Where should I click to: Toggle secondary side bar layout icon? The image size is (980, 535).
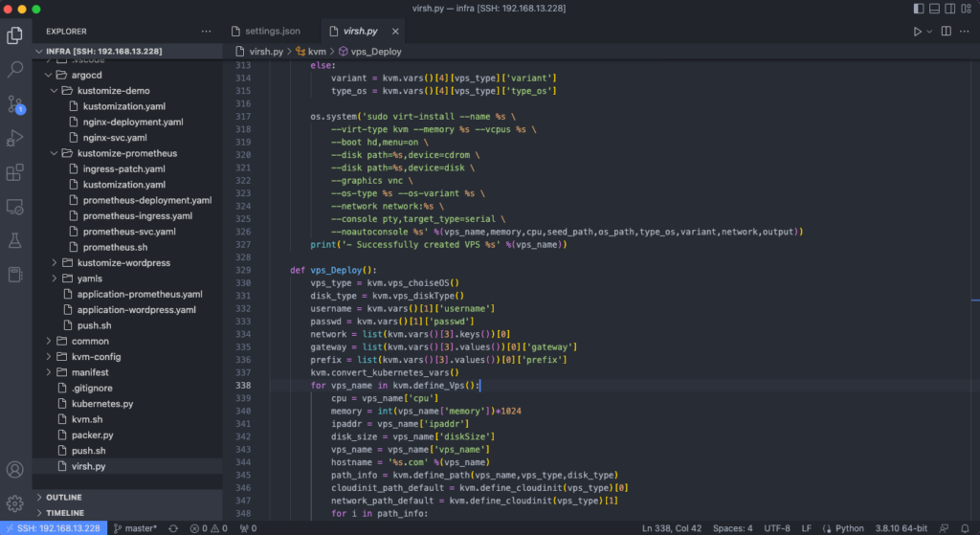(950, 8)
